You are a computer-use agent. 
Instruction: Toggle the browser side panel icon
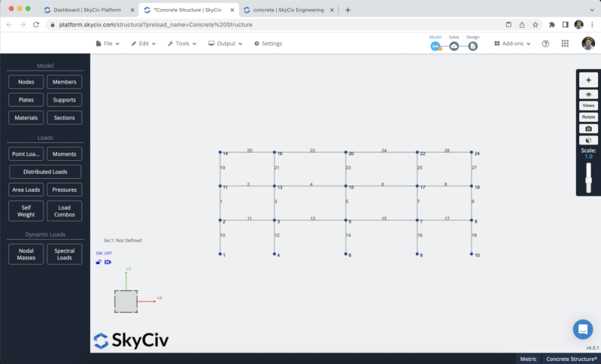point(566,25)
